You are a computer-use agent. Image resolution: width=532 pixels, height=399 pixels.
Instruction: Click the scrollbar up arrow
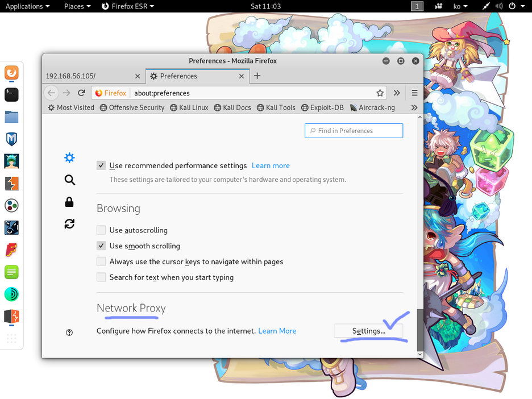pos(420,118)
